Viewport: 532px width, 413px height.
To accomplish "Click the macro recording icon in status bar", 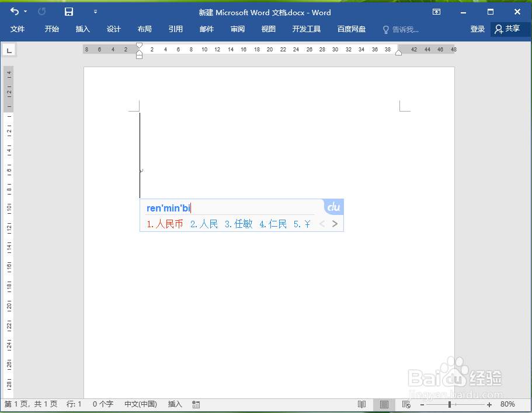I will click(196, 404).
